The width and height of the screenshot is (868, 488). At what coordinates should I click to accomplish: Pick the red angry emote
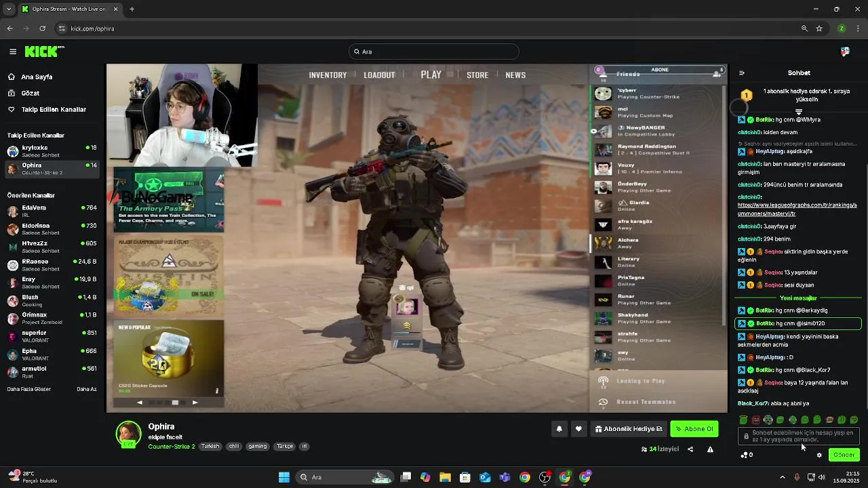pyautogui.click(x=755, y=420)
